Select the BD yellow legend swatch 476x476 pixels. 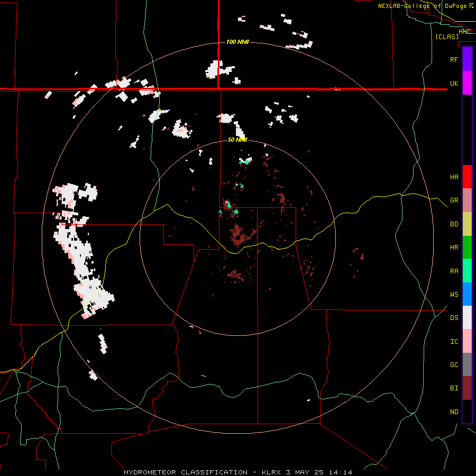[467, 224]
